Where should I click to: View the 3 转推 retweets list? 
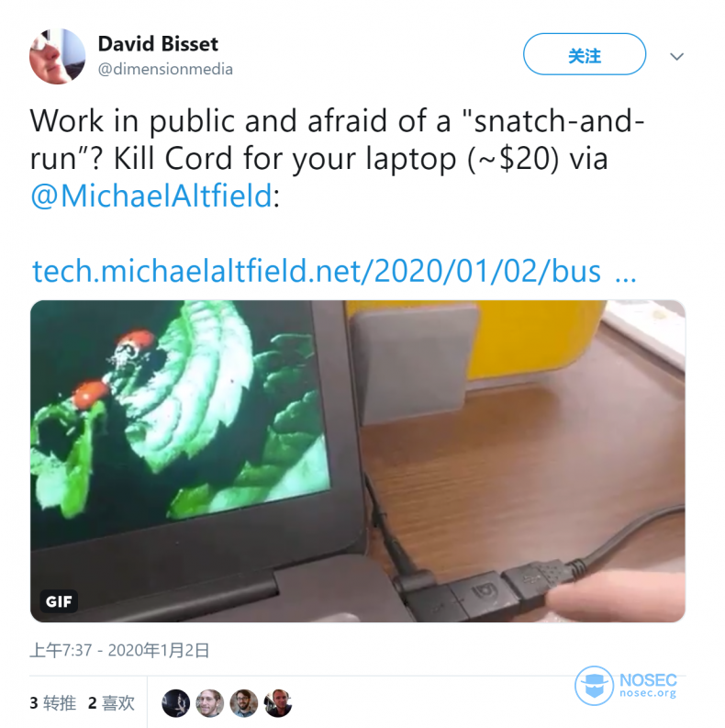(53, 703)
